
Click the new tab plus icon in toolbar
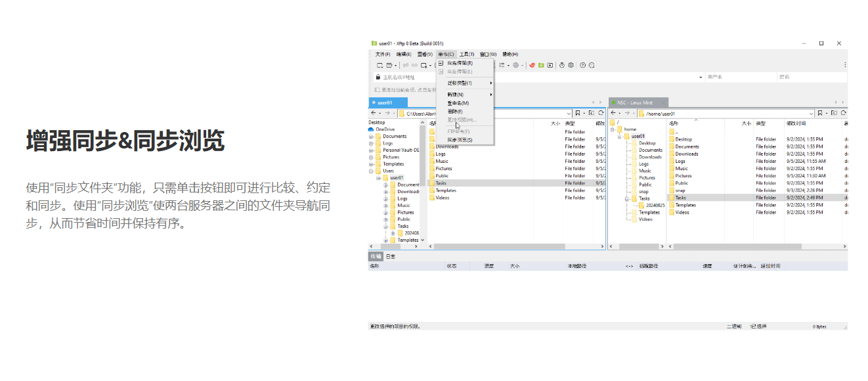coord(550,65)
